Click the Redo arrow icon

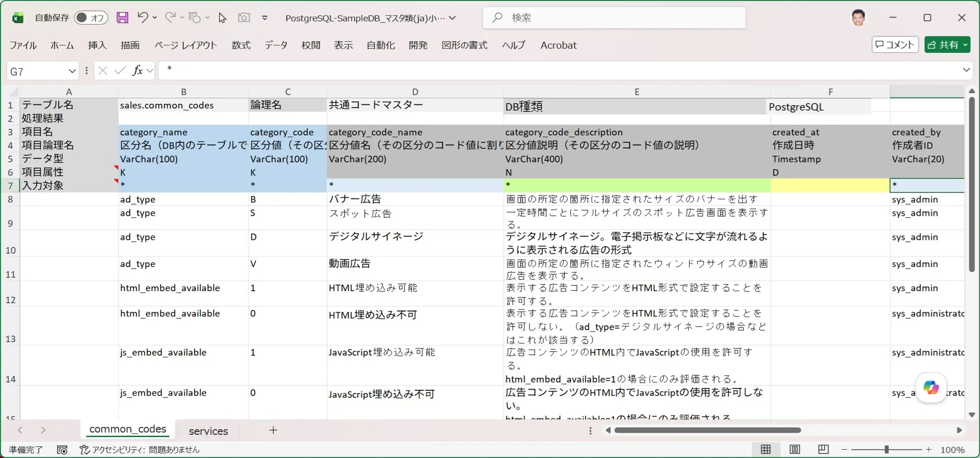[x=170, y=18]
